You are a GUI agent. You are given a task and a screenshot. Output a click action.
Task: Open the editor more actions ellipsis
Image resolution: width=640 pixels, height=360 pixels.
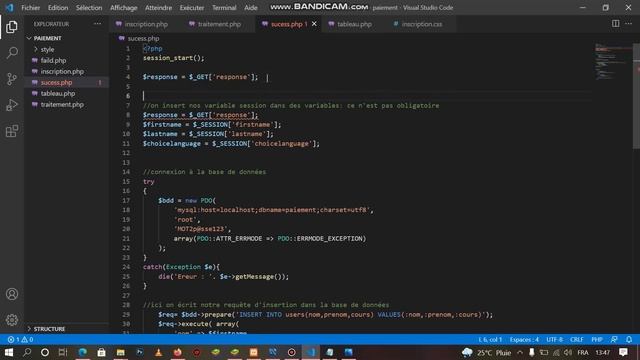[x=629, y=24]
